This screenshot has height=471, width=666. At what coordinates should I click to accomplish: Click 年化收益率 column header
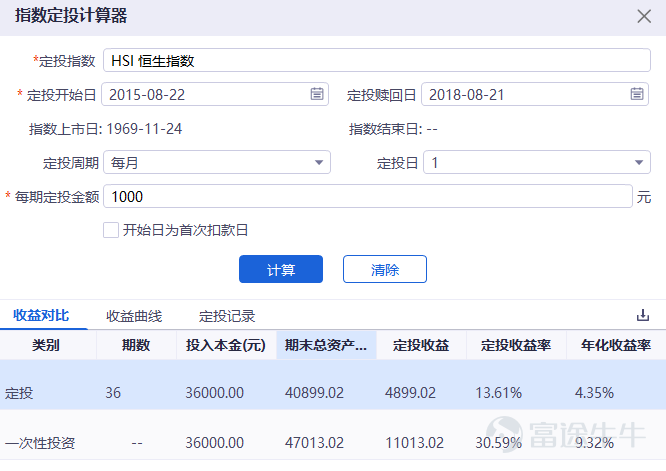click(616, 345)
